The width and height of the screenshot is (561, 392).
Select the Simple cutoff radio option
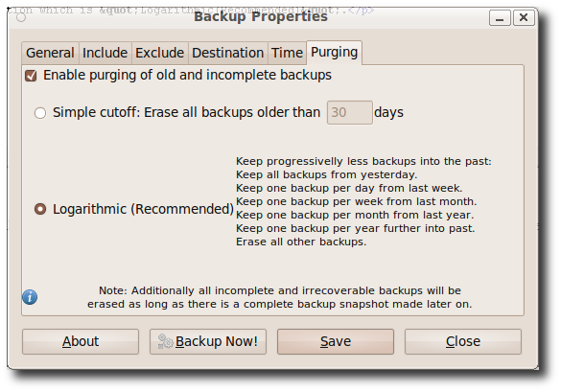point(40,113)
